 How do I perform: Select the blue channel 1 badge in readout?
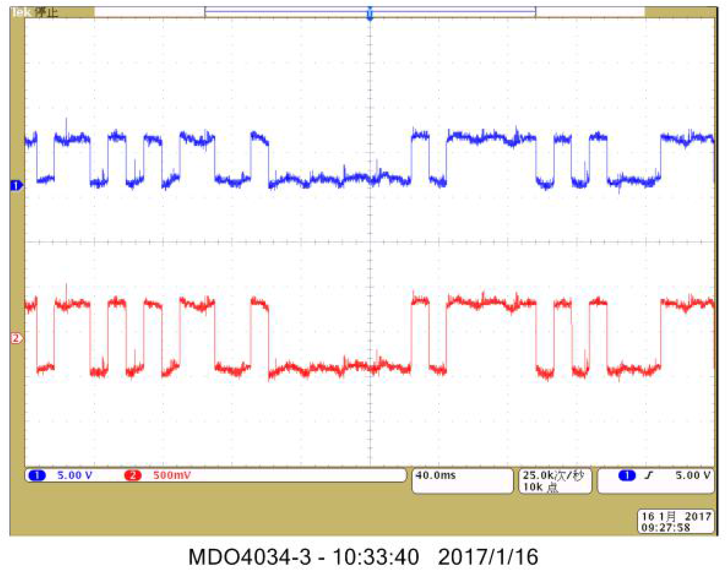37,475
